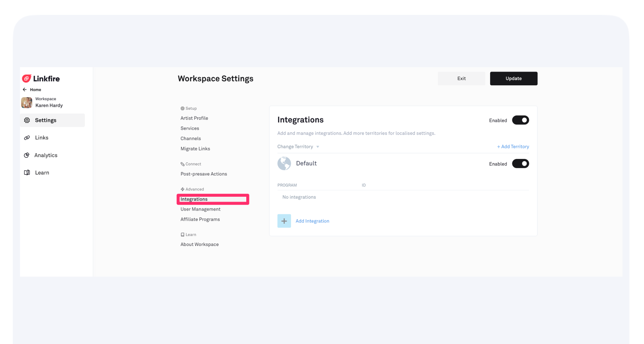Select Post-presave Actions menu item
The image size is (644, 344).
coord(204,174)
